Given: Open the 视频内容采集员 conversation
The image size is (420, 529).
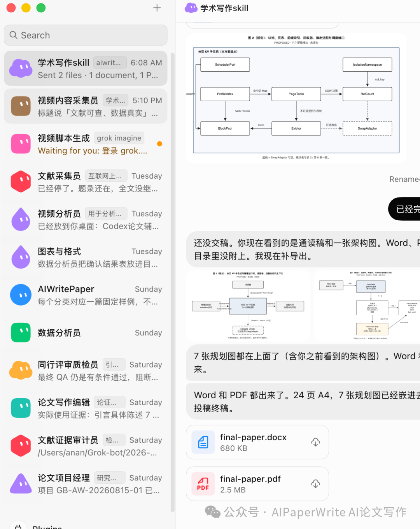Looking at the screenshot, I should coord(86,106).
